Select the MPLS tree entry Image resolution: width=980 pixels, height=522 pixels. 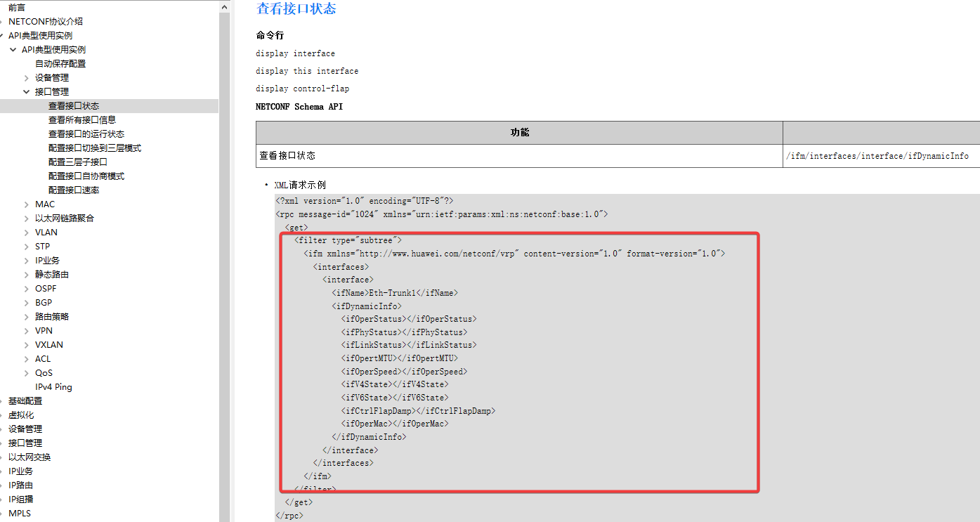pos(20,514)
